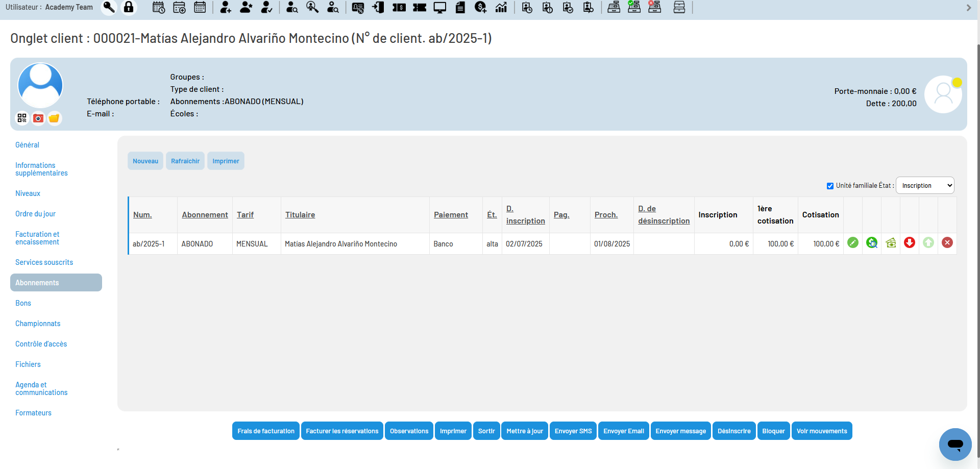The height and width of the screenshot is (469, 980).
Task: Click the clipboard with clock icon
Action: pos(527,7)
